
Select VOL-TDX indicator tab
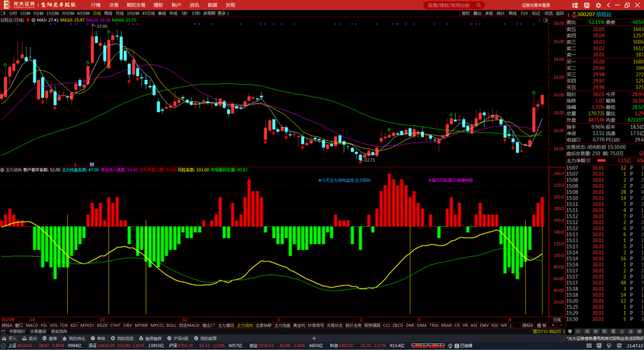coord(59,325)
